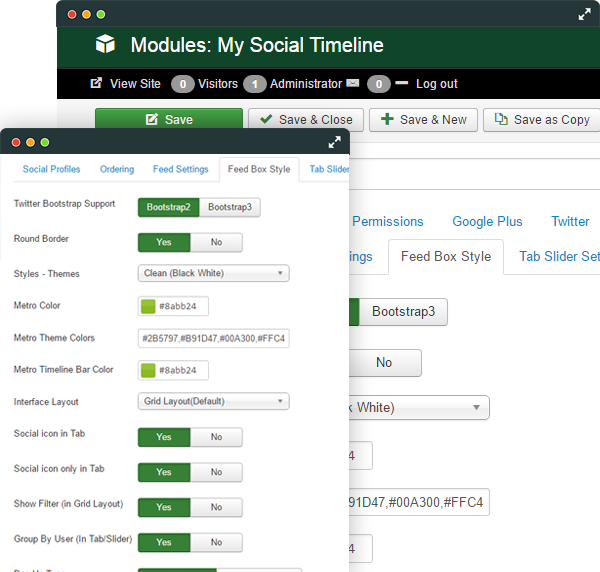Set Show Filter in Grid Layout to No
The height and width of the screenshot is (572, 600).
coord(216,507)
